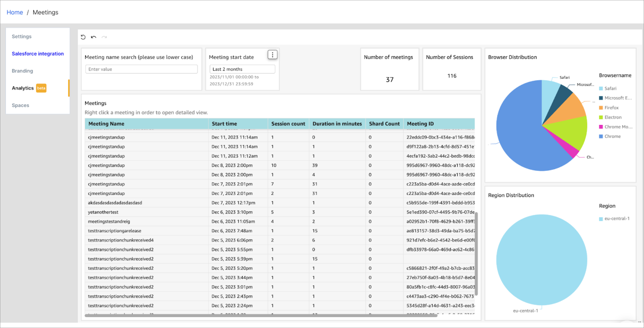Click the table's vertical scrollbar
The width and height of the screenshot is (644, 328).
(x=476, y=254)
